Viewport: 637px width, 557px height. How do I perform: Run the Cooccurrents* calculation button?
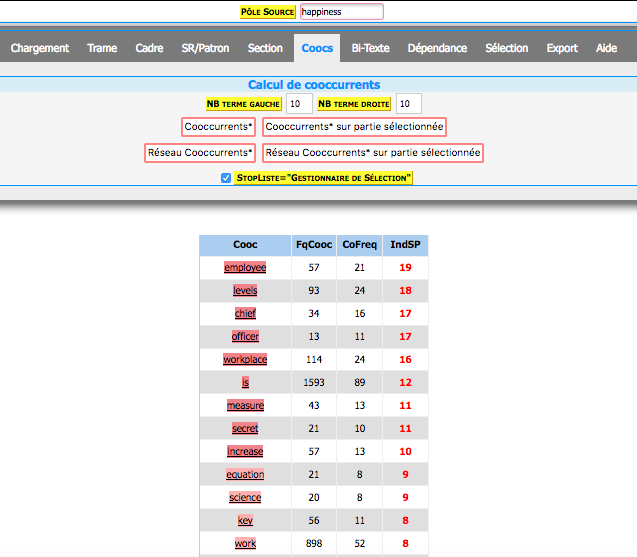pyautogui.click(x=218, y=127)
